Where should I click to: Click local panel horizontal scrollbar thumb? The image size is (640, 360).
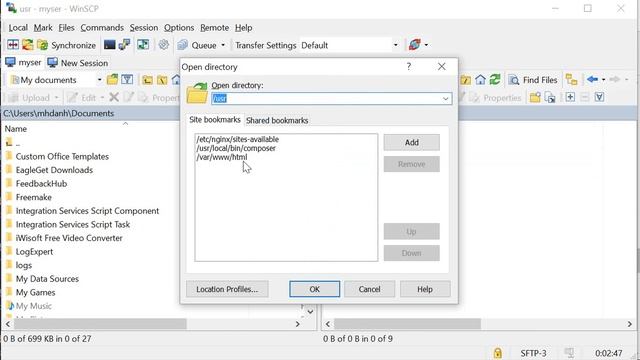(x=100, y=324)
